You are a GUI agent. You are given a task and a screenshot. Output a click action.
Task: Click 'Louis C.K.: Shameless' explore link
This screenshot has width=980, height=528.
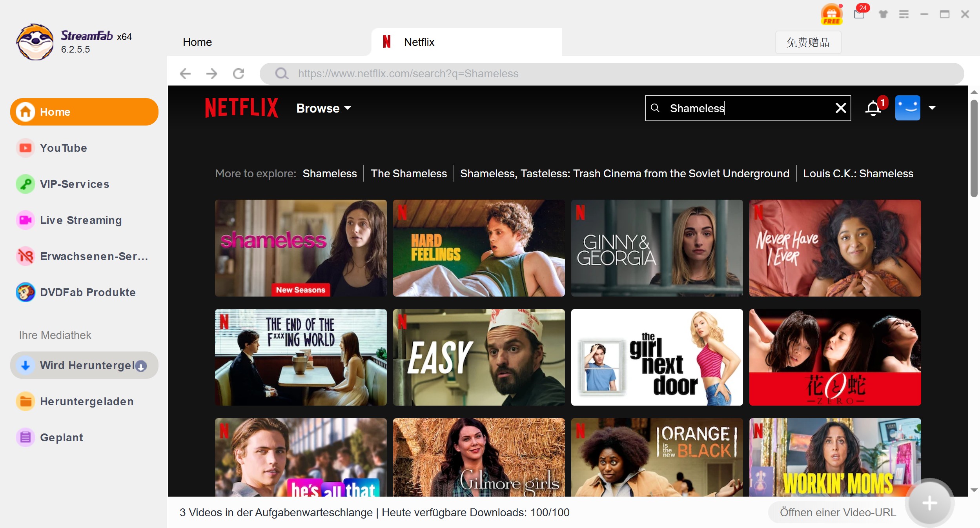coord(858,174)
